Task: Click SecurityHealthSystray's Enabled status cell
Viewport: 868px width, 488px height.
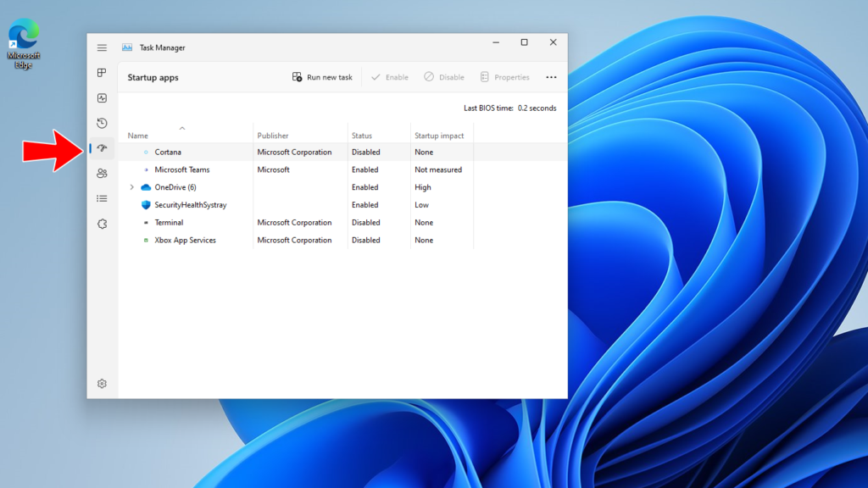Action: click(x=364, y=205)
